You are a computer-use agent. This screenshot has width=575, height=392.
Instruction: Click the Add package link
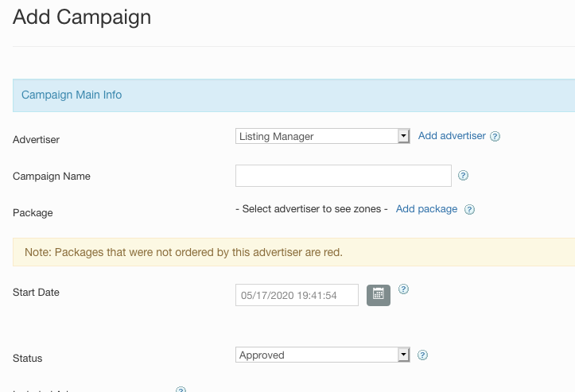426,209
